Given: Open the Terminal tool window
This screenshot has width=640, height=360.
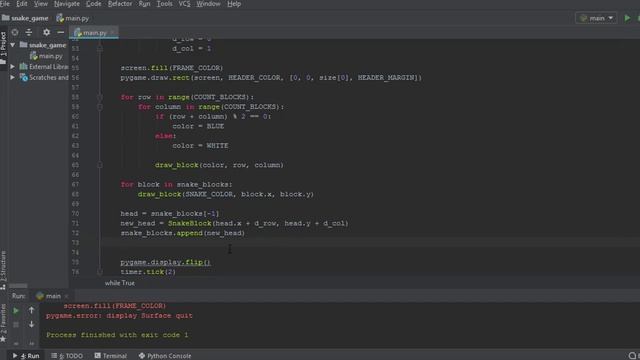Looking at the screenshot, I should (x=111, y=356).
